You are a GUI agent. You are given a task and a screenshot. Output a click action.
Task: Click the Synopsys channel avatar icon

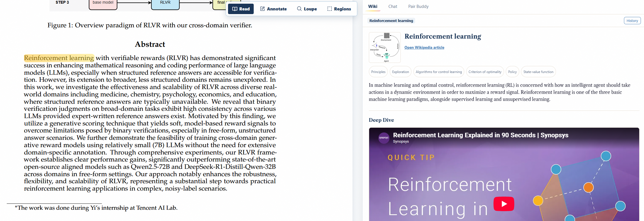(x=384, y=138)
